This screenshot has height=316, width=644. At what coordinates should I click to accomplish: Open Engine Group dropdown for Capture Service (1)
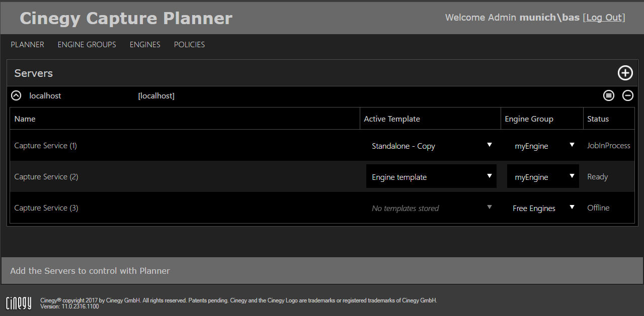[x=543, y=146]
